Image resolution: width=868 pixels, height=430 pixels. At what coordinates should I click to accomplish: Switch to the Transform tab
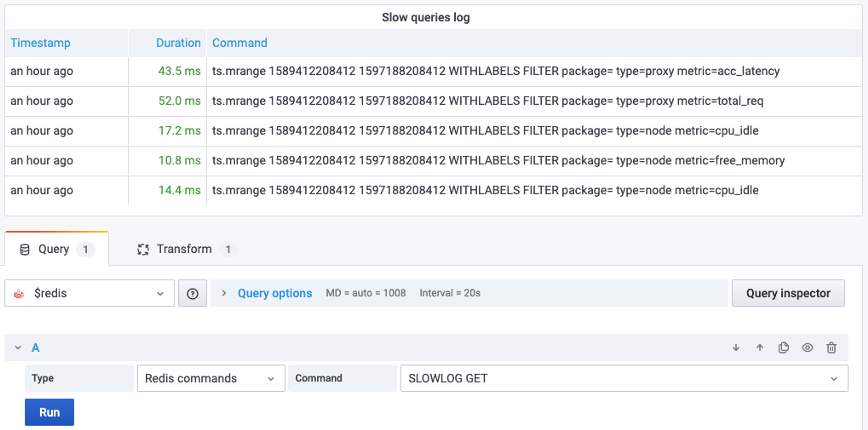[184, 249]
